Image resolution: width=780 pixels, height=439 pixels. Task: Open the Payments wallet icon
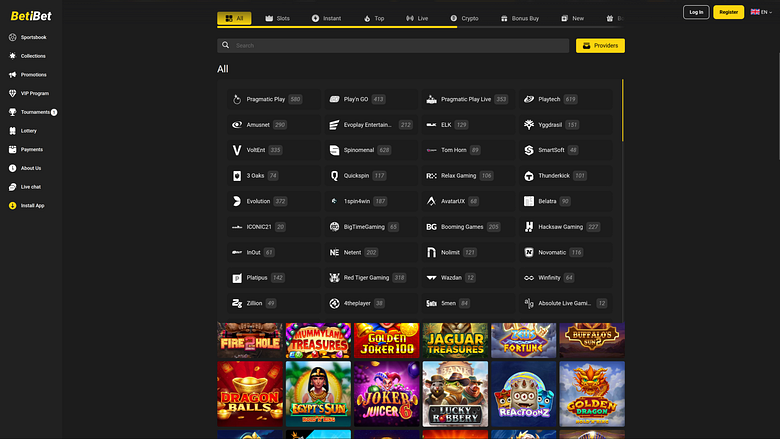(x=12, y=150)
